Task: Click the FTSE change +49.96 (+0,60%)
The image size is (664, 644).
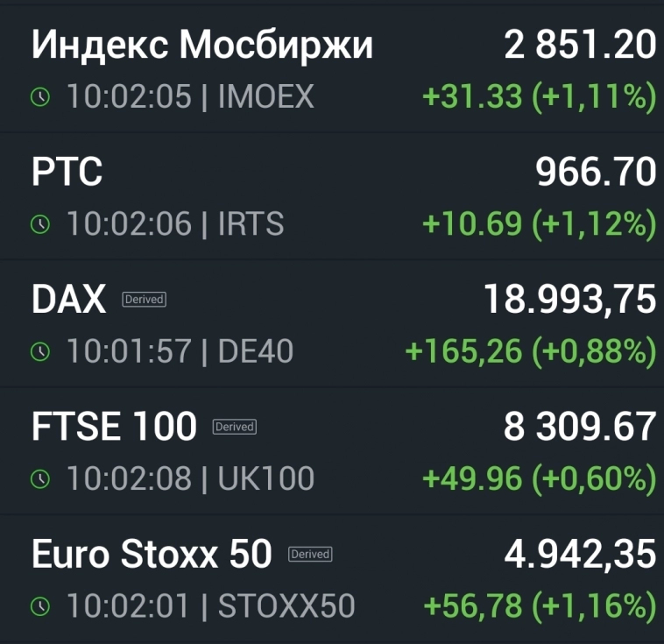Action: click(539, 478)
